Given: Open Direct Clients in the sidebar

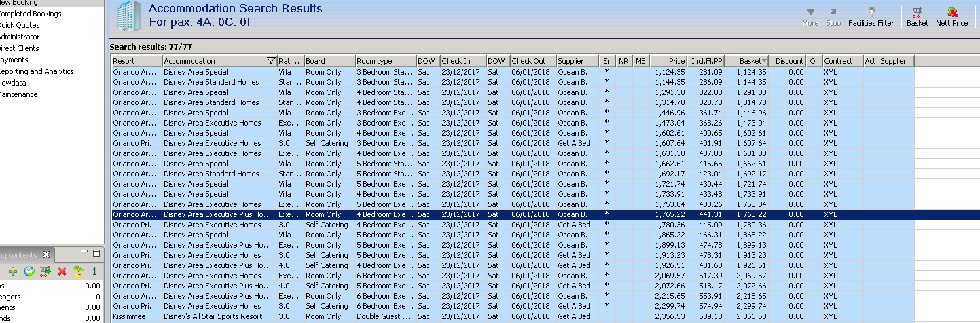Looking at the screenshot, I should point(19,48).
